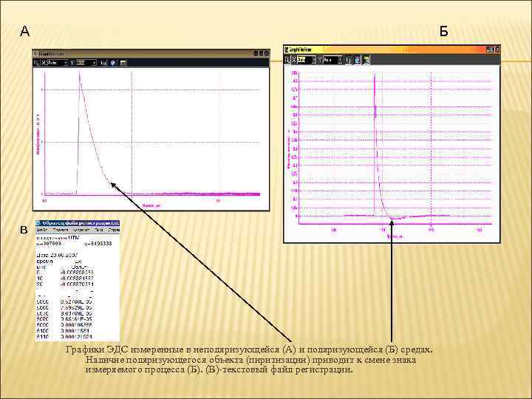
Task: Open the Y axis dropdown in graph window Б
Action: click(340, 60)
